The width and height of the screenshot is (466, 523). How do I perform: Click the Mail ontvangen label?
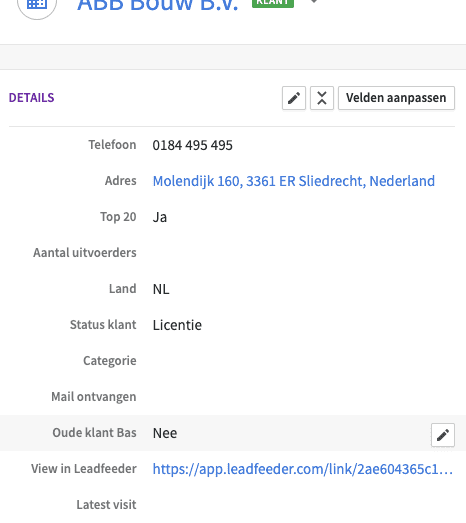click(x=94, y=397)
